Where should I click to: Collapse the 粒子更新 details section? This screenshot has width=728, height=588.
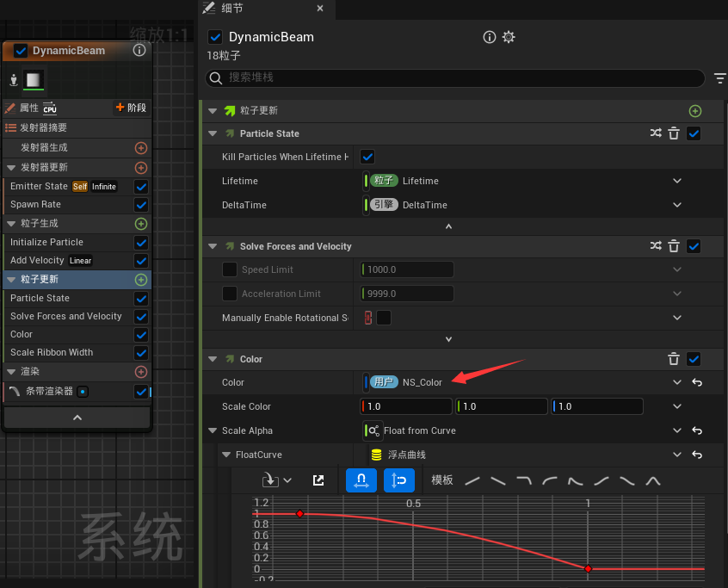[x=213, y=111]
